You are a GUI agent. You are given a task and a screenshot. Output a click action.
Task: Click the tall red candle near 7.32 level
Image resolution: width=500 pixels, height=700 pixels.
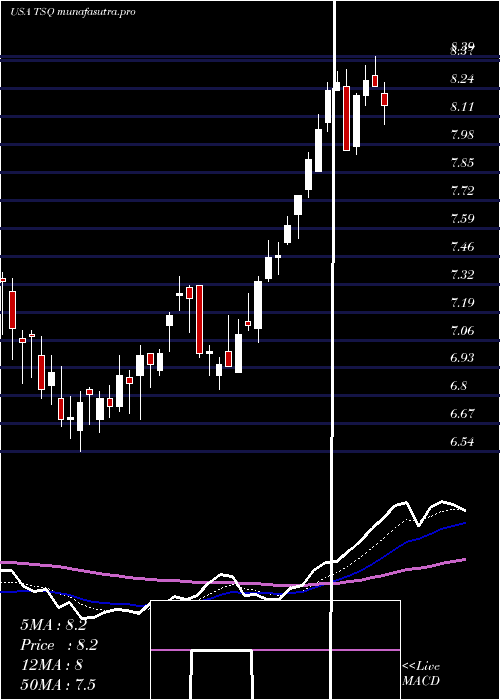click(199, 320)
